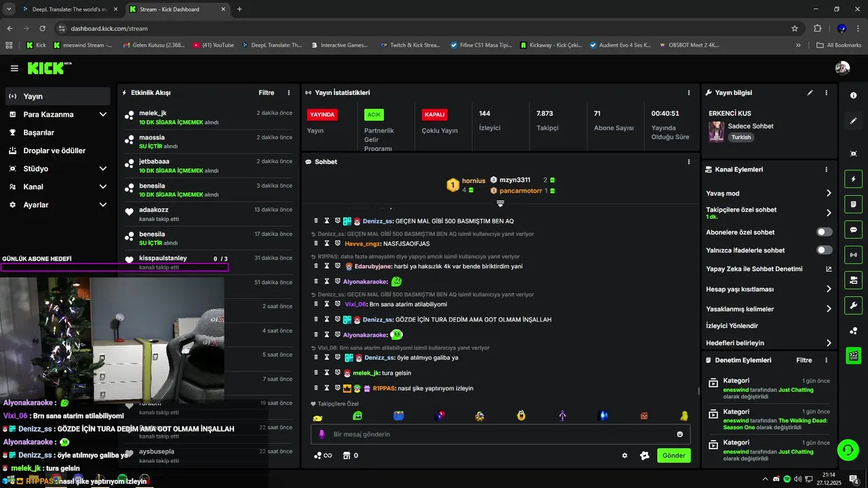The image size is (868, 488).
Task: Open Sohbet panel options menu
Action: pos(689,162)
